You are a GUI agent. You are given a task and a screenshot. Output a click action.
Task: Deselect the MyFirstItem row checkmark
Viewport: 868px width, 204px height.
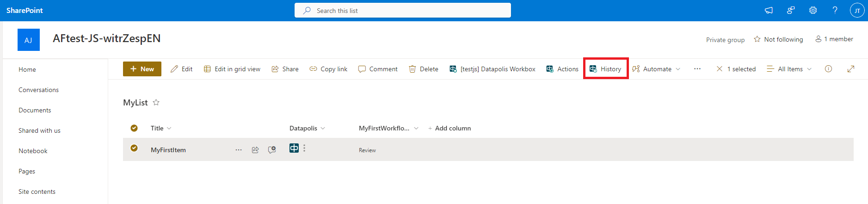pos(134,148)
